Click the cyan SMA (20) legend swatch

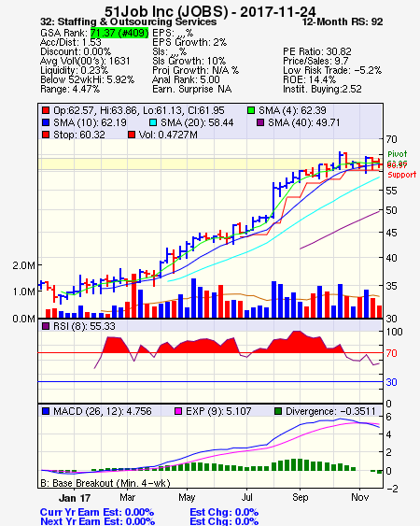(x=153, y=122)
